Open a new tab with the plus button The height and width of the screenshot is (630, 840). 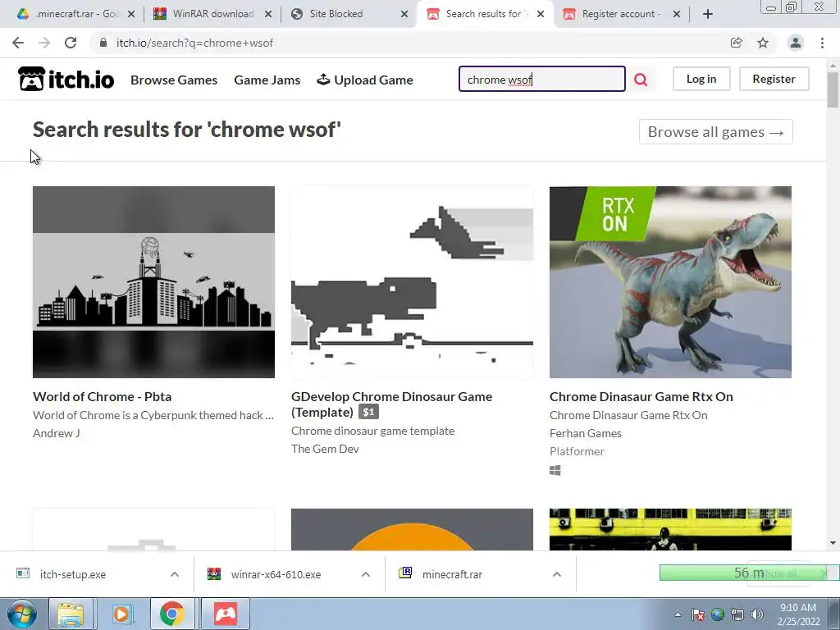(x=708, y=14)
